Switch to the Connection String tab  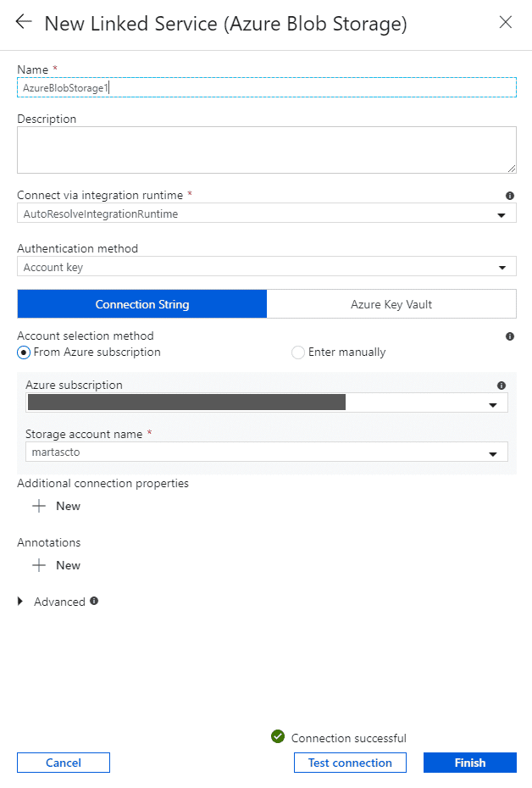coord(142,304)
